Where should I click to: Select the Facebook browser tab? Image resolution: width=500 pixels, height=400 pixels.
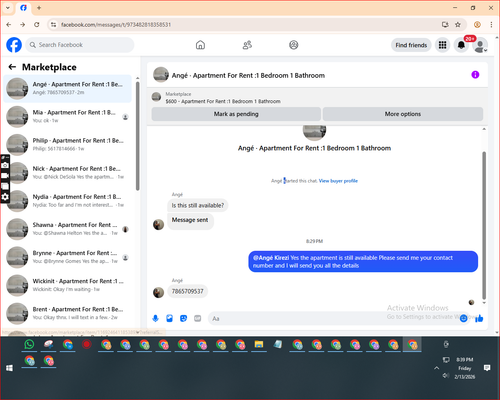tap(23, 8)
